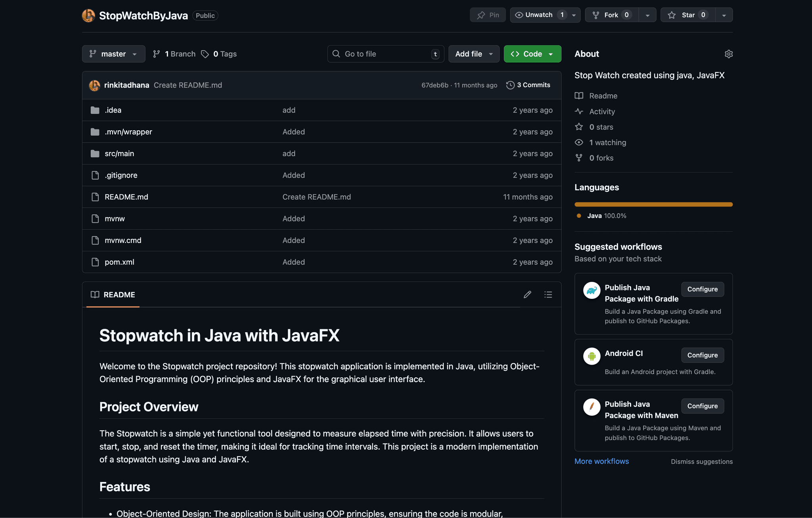
Task: Click the Android CI robot icon
Action: pos(592,356)
